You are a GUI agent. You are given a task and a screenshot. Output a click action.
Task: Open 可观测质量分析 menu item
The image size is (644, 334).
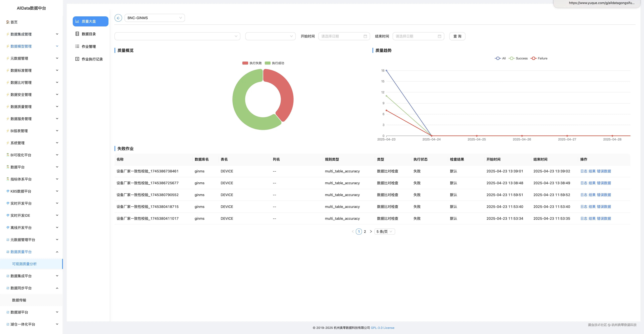pos(24,264)
